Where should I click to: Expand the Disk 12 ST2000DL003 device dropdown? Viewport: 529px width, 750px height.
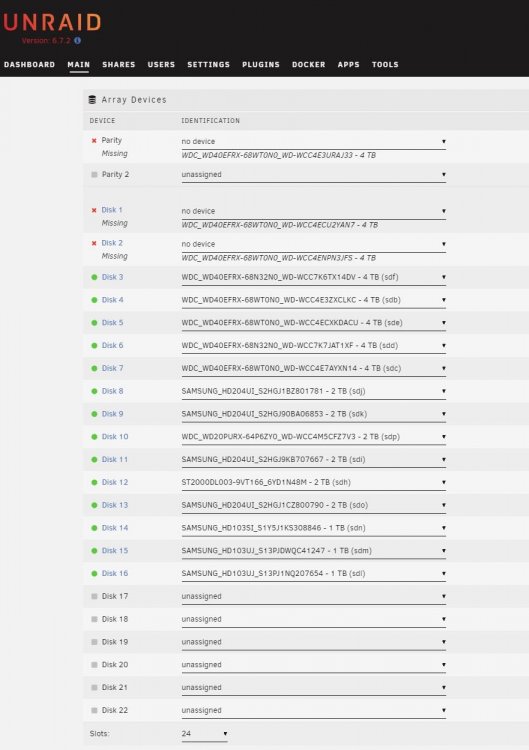click(x=313, y=482)
